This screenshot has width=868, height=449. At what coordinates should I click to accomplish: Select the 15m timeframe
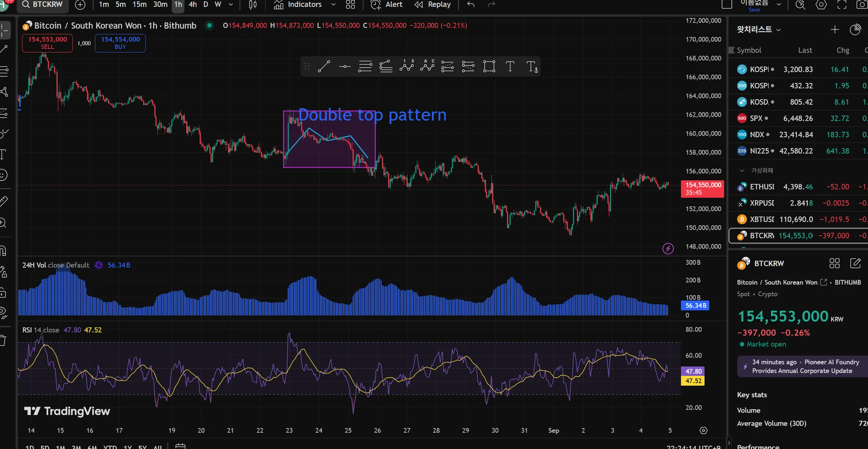click(139, 5)
